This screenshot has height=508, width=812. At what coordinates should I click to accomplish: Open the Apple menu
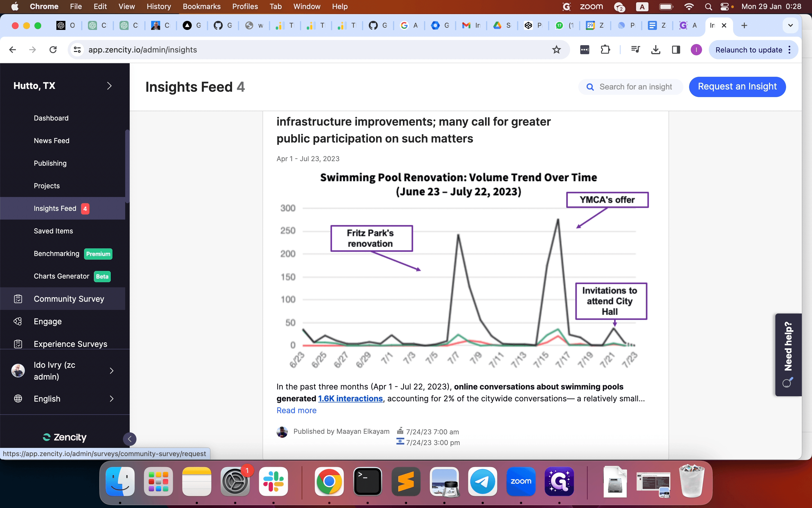[15, 7]
